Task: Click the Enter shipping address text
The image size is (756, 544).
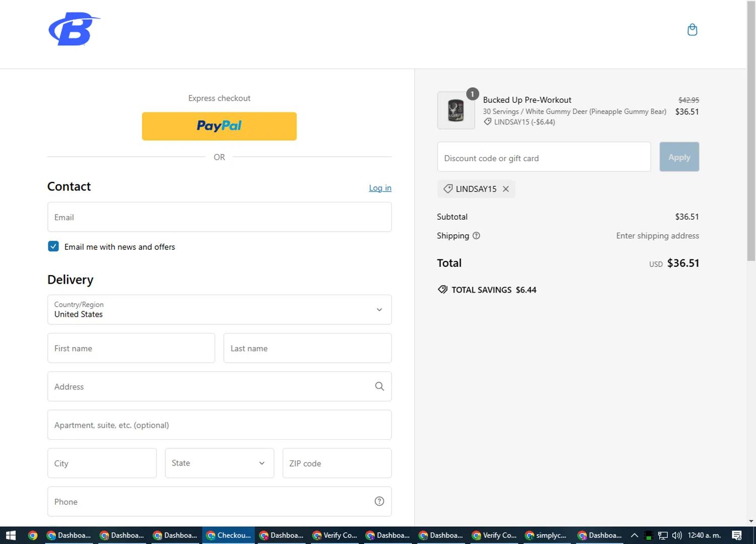Action: click(x=657, y=236)
